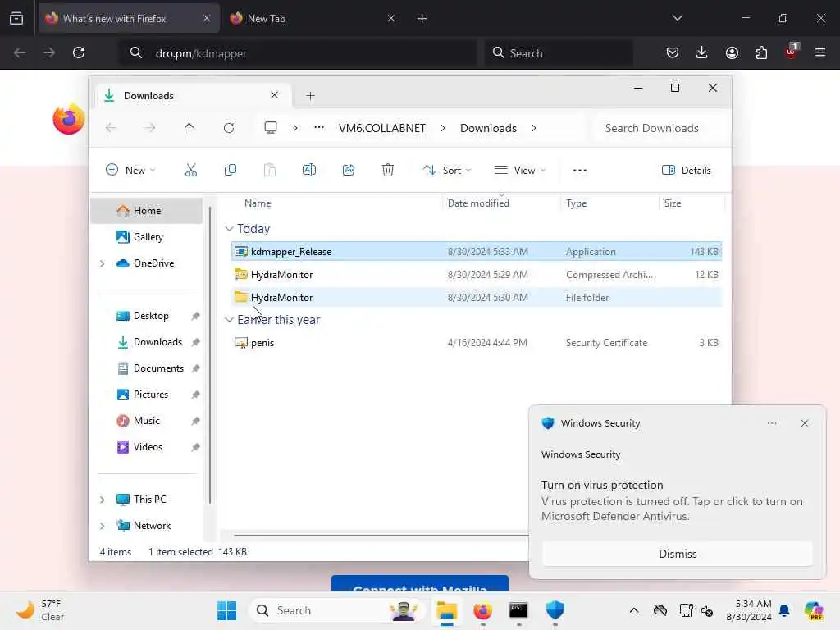Select Home in the navigation pane
Viewport: 840px width, 630px height.
(x=147, y=211)
